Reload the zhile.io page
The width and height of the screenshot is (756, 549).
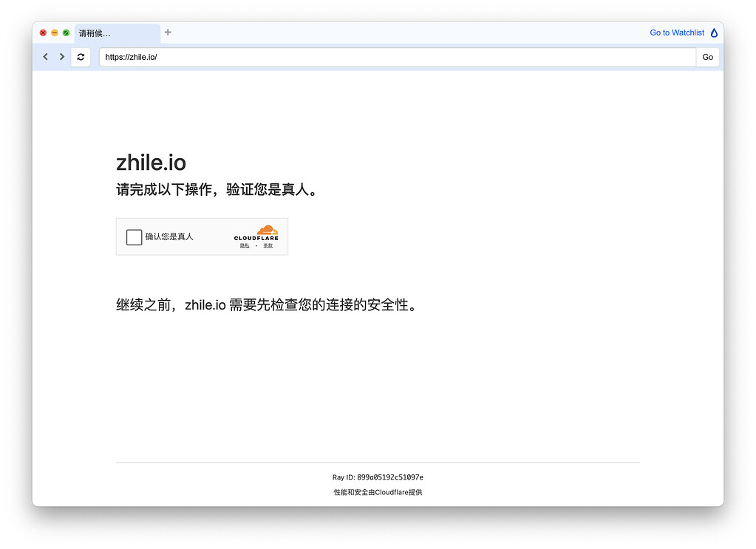coord(81,57)
